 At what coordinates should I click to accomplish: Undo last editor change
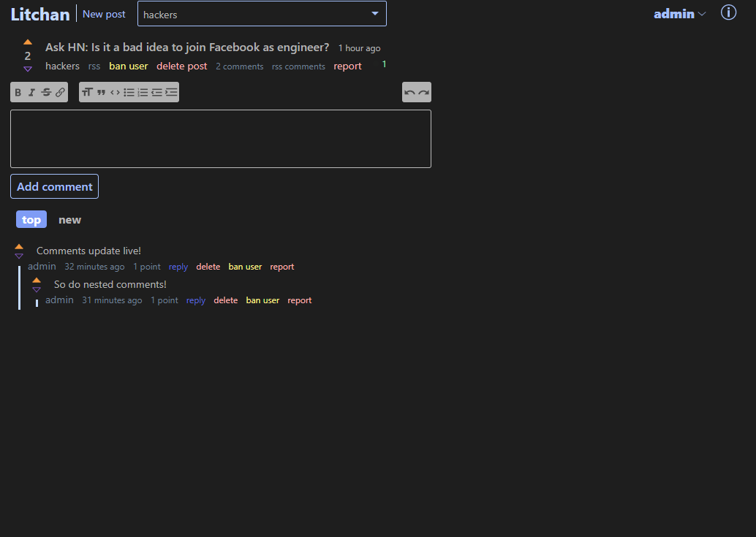(x=409, y=93)
